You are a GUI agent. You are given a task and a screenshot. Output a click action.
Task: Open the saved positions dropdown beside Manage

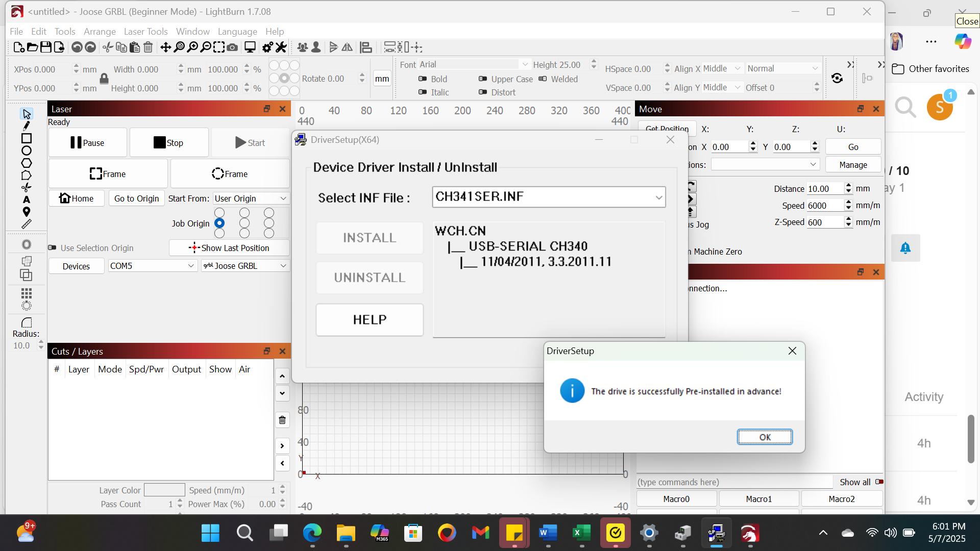click(765, 164)
